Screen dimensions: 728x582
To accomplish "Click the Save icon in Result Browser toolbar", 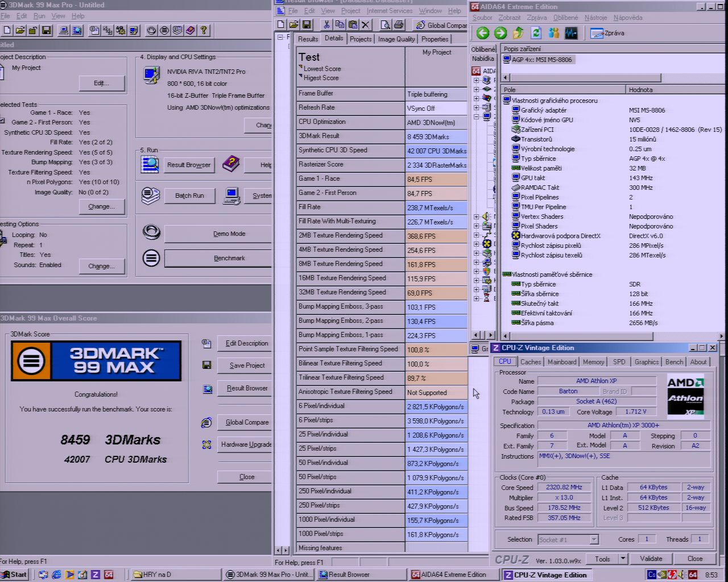I will tap(307, 24).
